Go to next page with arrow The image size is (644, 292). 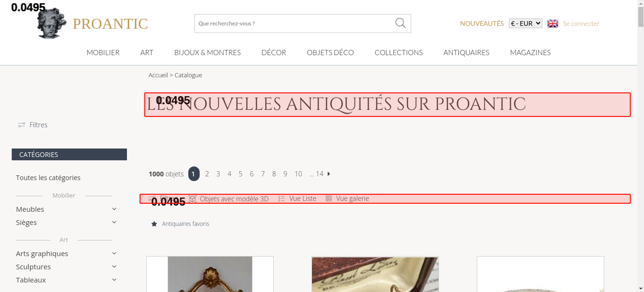[329, 174]
